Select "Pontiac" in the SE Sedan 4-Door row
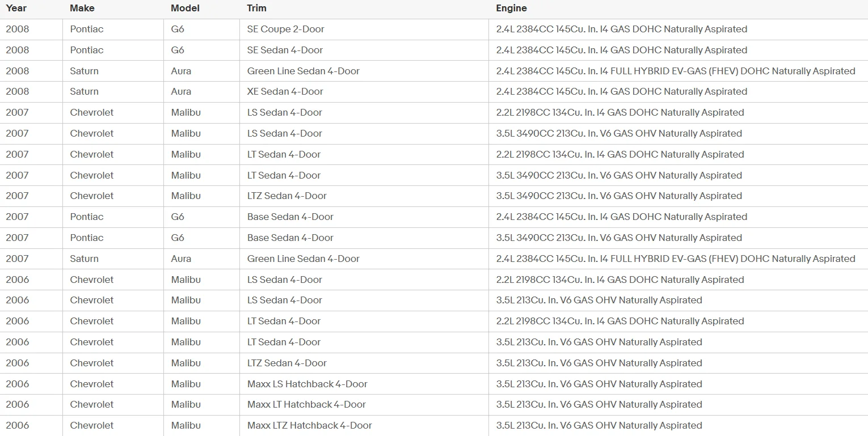 click(x=87, y=50)
